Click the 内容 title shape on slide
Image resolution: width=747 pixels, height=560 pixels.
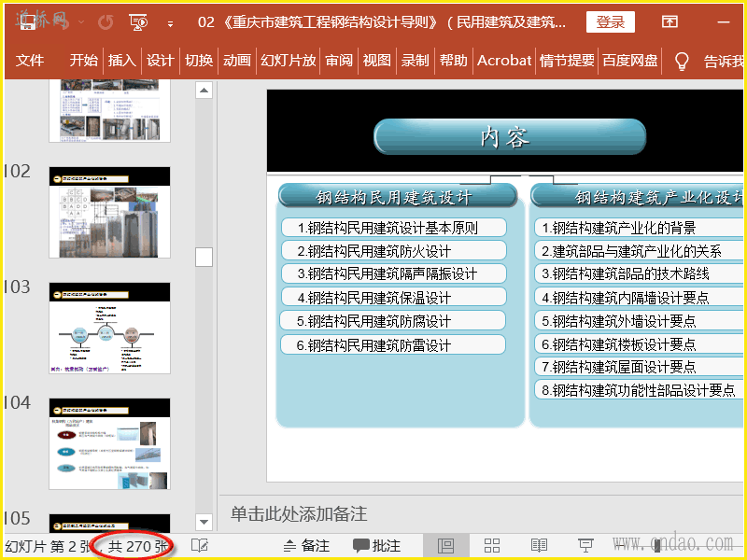click(x=509, y=137)
